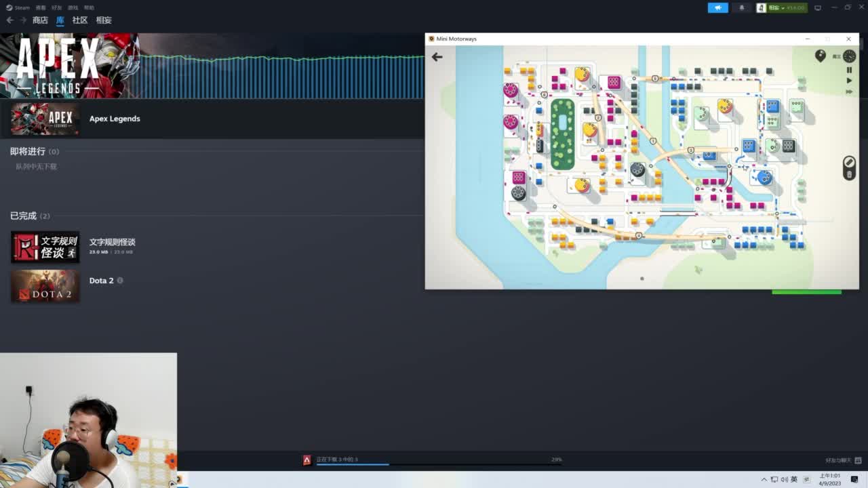This screenshot has height=488, width=868.
Task: Select the road pencil tool in Mini Motorways
Action: [849, 162]
